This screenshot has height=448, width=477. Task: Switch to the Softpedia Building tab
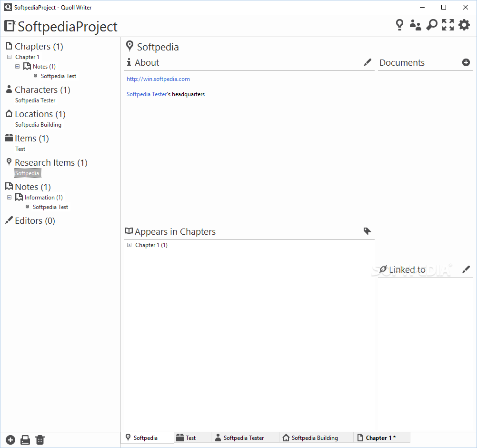[x=317, y=438]
